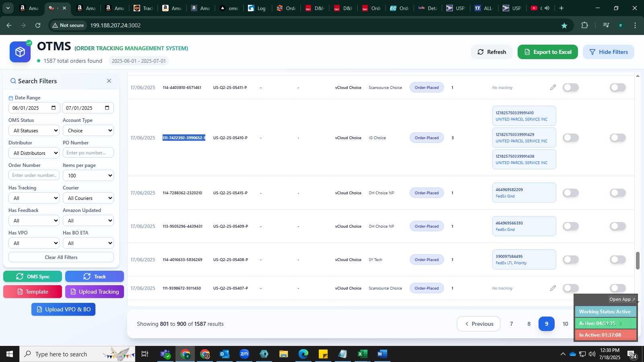Open Excel from the taskbar

pyautogui.click(x=363, y=354)
